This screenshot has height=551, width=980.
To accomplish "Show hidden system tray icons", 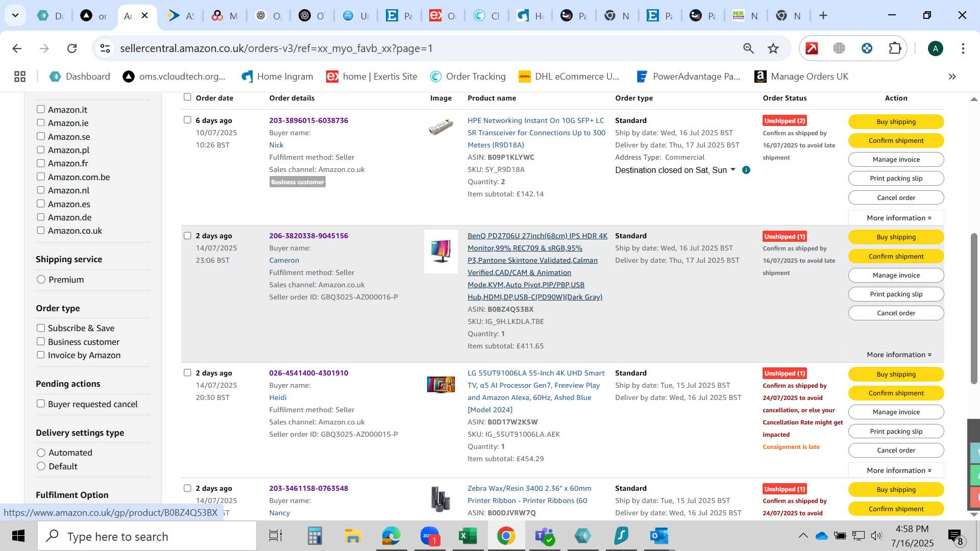I will click(803, 536).
